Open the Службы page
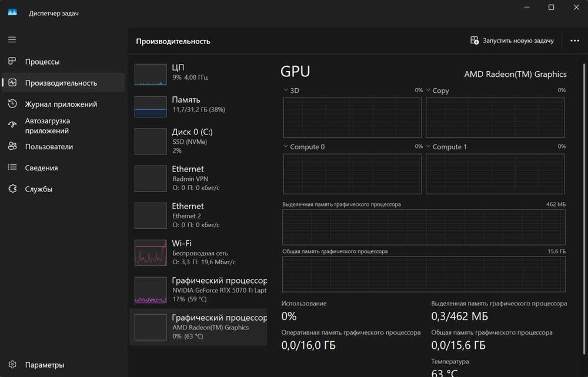This screenshot has height=377, width=588. (x=63, y=189)
